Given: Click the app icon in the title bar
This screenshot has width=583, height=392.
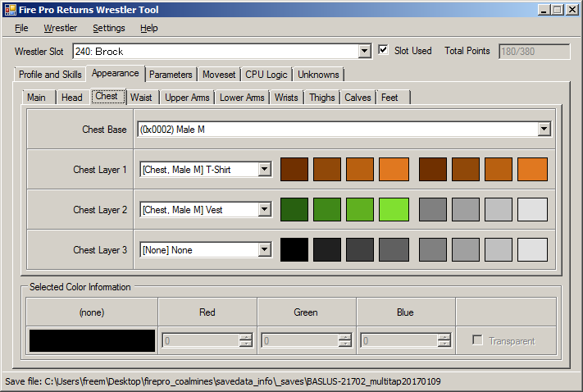Looking at the screenshot, I should click(x=11, y=10).
